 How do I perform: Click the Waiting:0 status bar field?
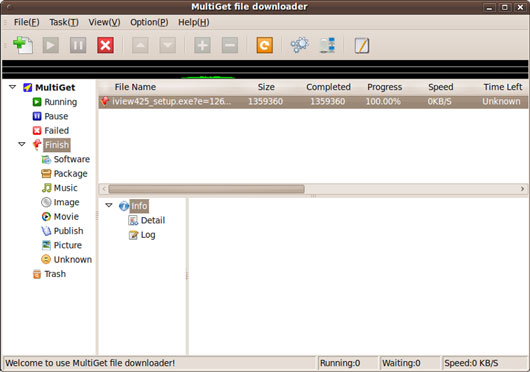410,363
